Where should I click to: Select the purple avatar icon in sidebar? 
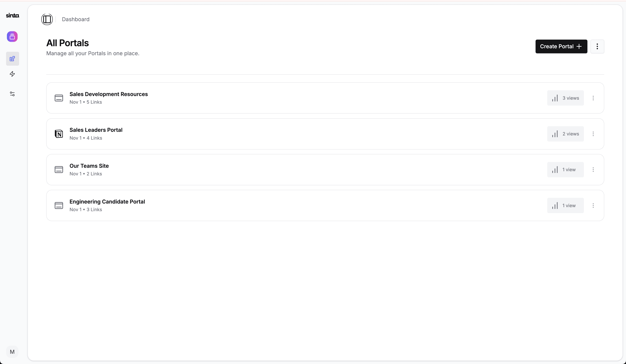click(x=12, y=37)
